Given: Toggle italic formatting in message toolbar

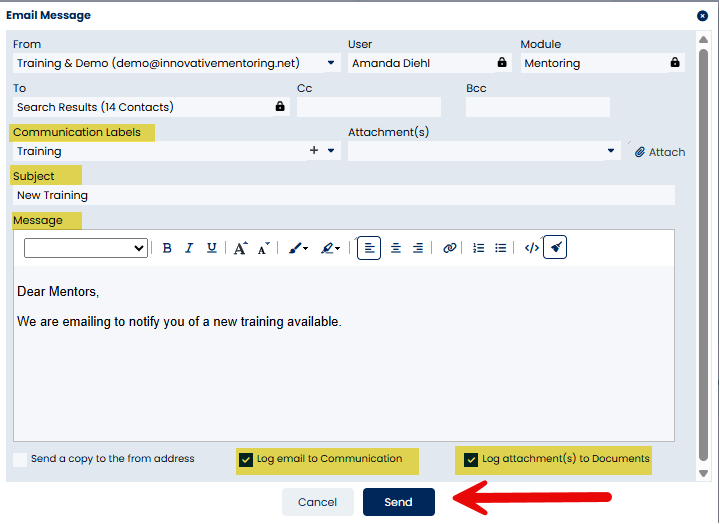Looking at the screenshot, I should tap(189, 248).
